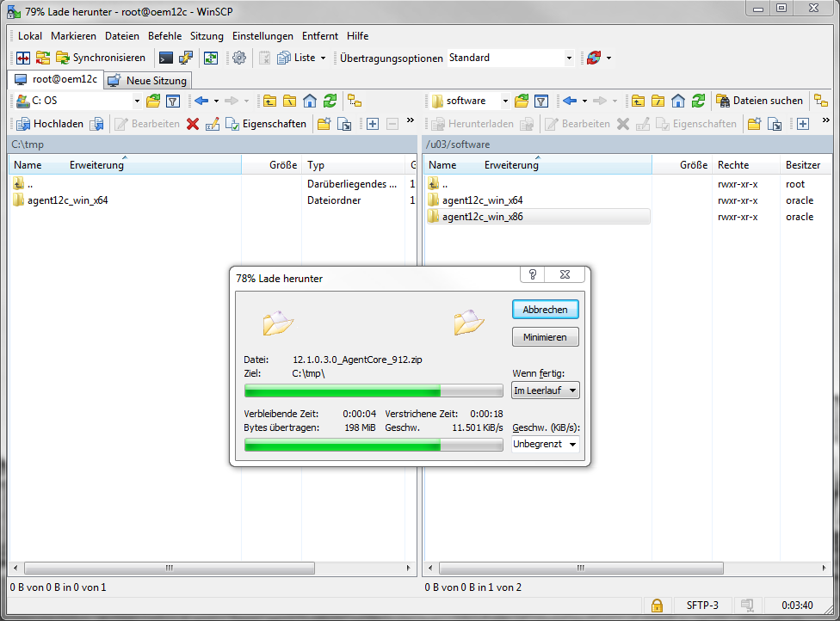The height and width of the screenshot is (621, 840).
Task: Go to remote parent directory icon
Action: (x=638, y=101)
